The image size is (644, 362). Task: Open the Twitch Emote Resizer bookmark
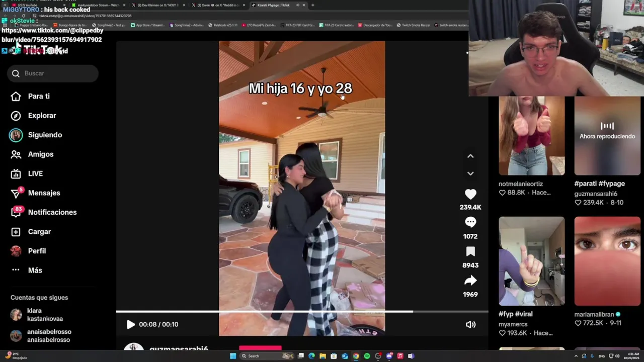pos(413,25)
